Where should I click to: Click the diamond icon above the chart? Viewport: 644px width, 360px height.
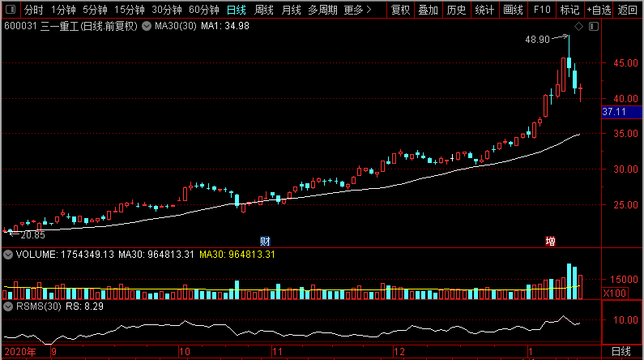[x=578, y=26]
